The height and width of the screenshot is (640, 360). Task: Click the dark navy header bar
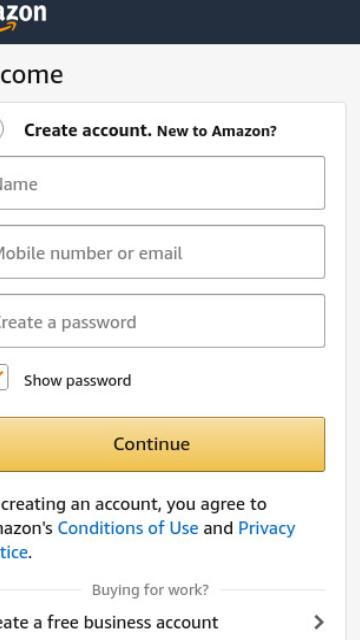click(180, 22)
